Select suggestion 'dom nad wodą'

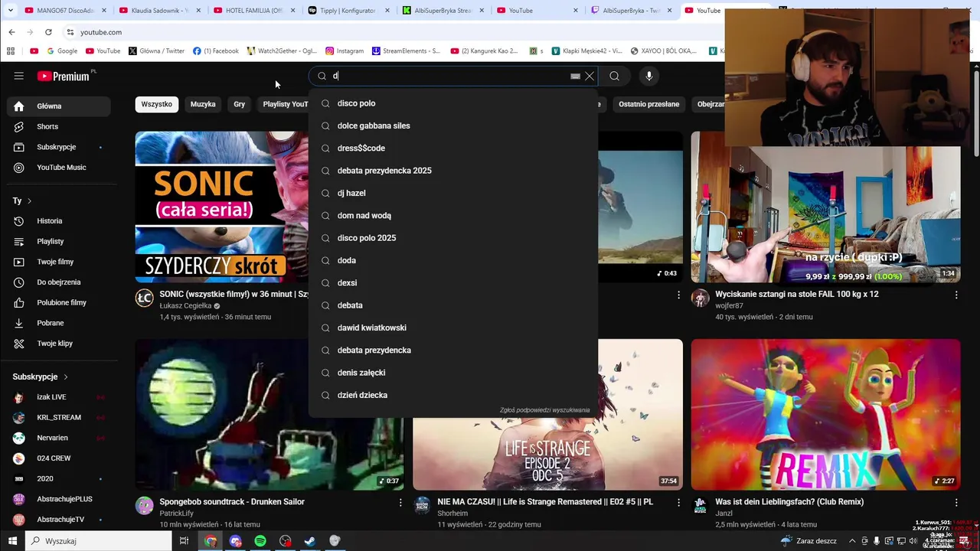tap(453, 215)
